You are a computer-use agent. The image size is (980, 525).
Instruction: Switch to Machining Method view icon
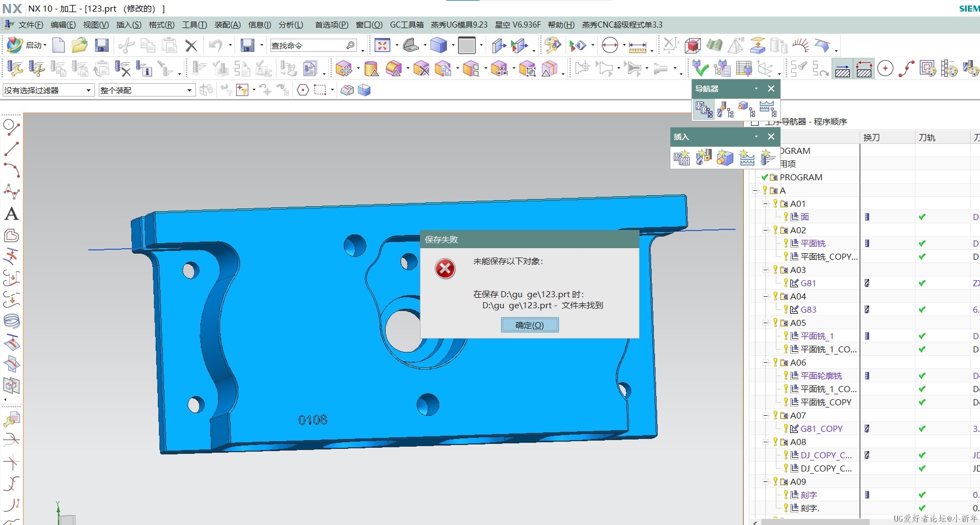[x=768, y=109]
